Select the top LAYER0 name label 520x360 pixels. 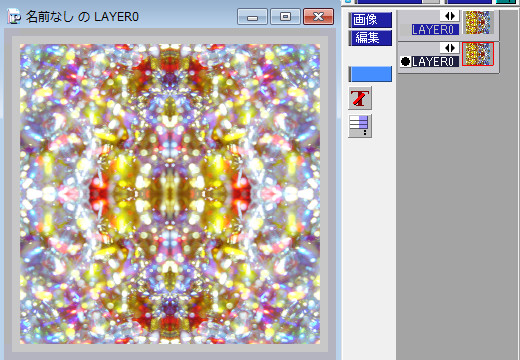click(x=435, y=30)
